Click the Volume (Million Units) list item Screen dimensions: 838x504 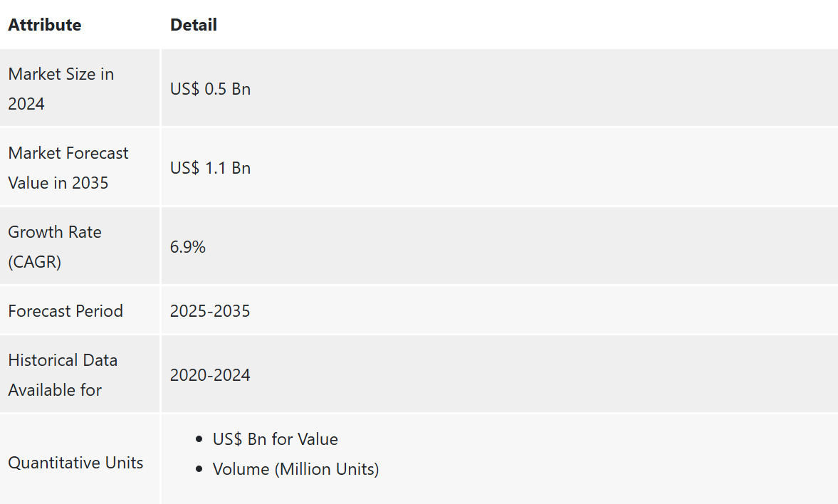295,469
